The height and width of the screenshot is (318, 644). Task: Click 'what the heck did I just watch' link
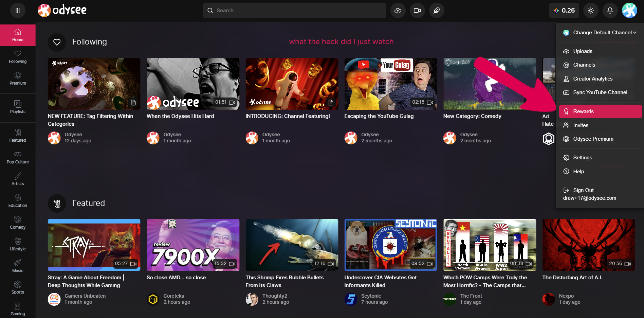(x=341, y=42)
